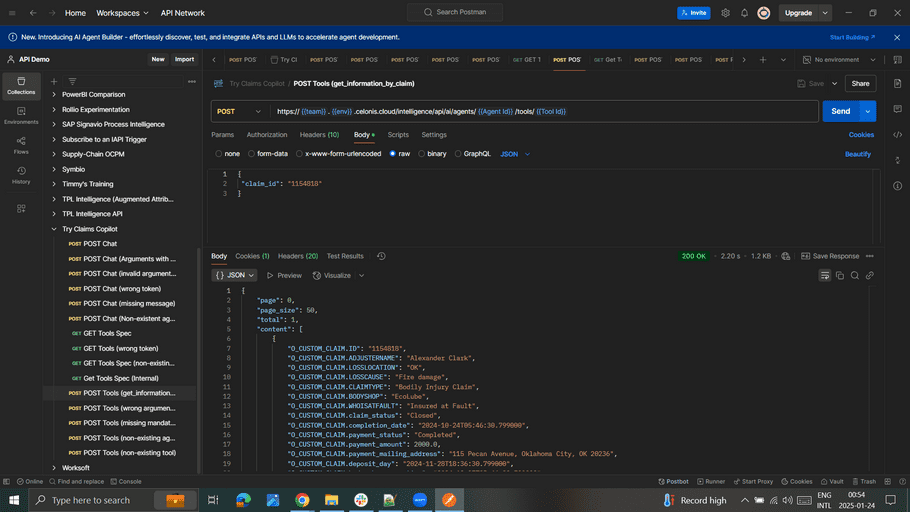Screen dimensions: 910x512
Task: Click the blue Send button
Action: 840,111
